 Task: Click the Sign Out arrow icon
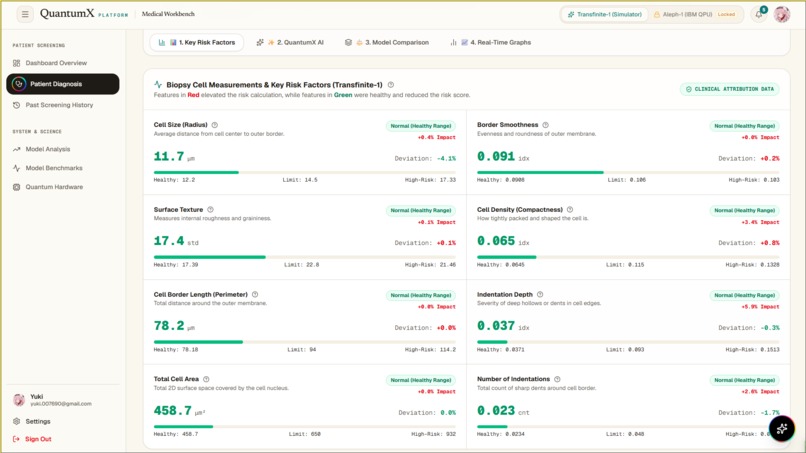pyautogui.click(x=16, y=439)
